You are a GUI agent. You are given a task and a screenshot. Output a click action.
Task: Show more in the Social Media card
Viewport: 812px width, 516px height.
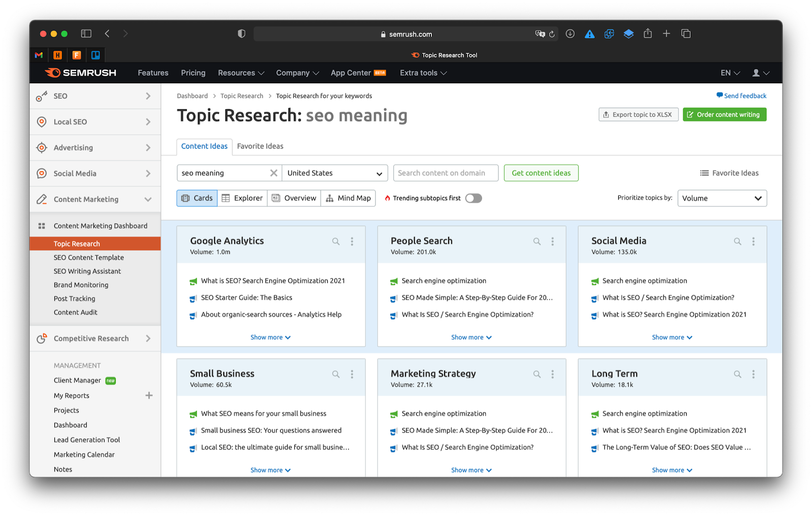pos(672,337)
